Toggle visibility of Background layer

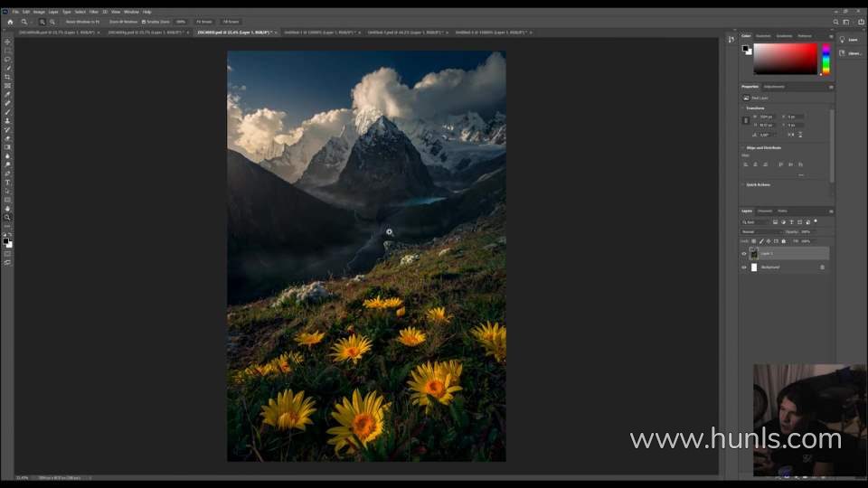tap(744, 267)
